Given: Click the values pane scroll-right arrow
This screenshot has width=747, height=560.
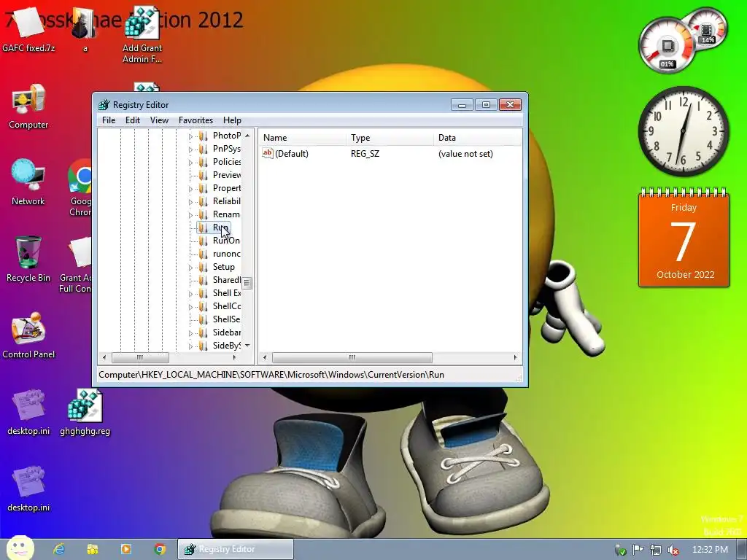Looking at the screenshot, I should point(515,357).
